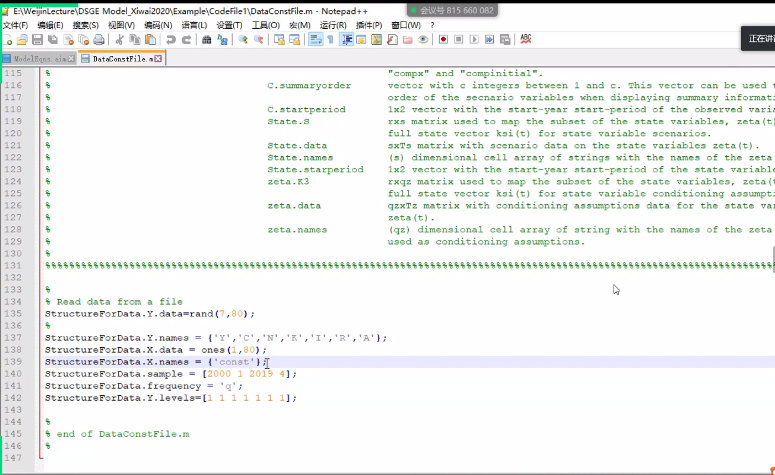Image resolution: width=775 pixels, height=475 pixels.
Task: Zoom out of the editor text
Action: tap(258, 40)
